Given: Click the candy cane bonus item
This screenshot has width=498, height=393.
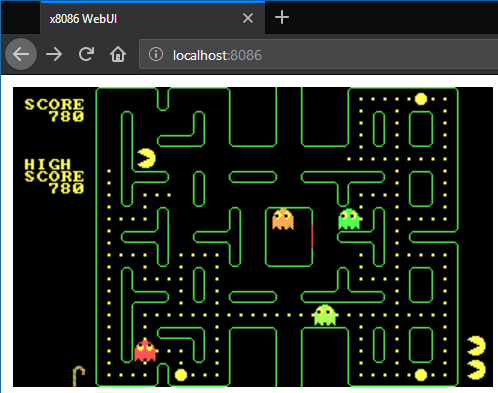Looking at the screenshot, I should (x=79, y=376).
